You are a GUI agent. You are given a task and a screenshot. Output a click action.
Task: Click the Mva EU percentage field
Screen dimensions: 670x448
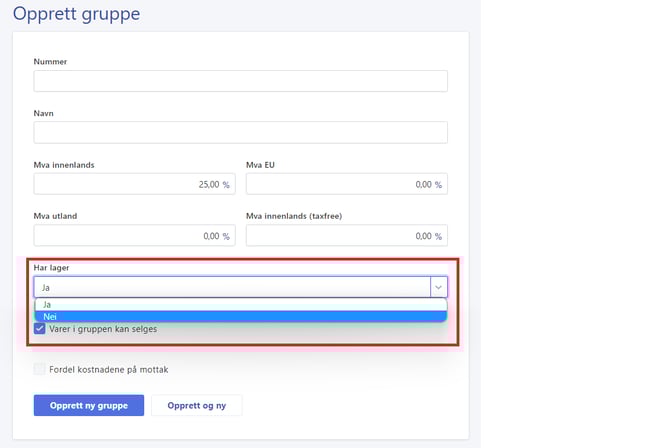pyautogui.click(x=346, y=184)
